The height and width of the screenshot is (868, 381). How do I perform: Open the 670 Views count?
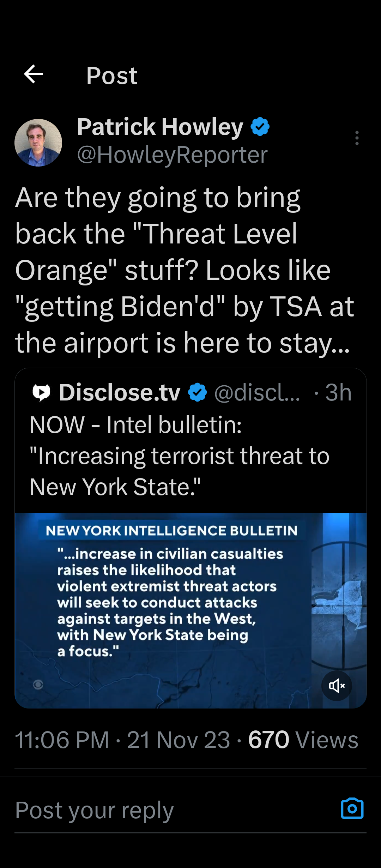pyautogui.click(x=303, y=740)
